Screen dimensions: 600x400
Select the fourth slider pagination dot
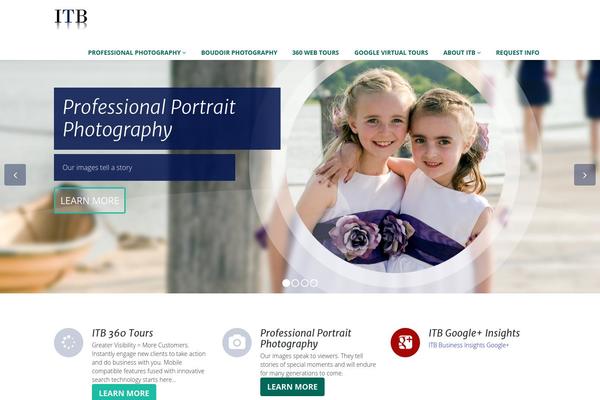314,283
